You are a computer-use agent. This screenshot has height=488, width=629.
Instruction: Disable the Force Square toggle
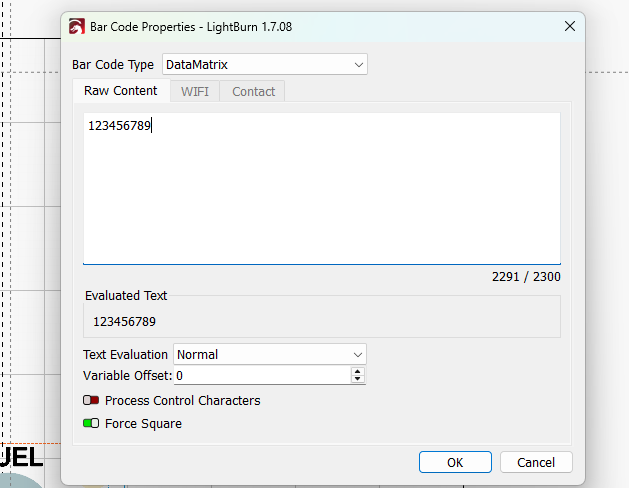pyautogui.click(x=91, y=423)
